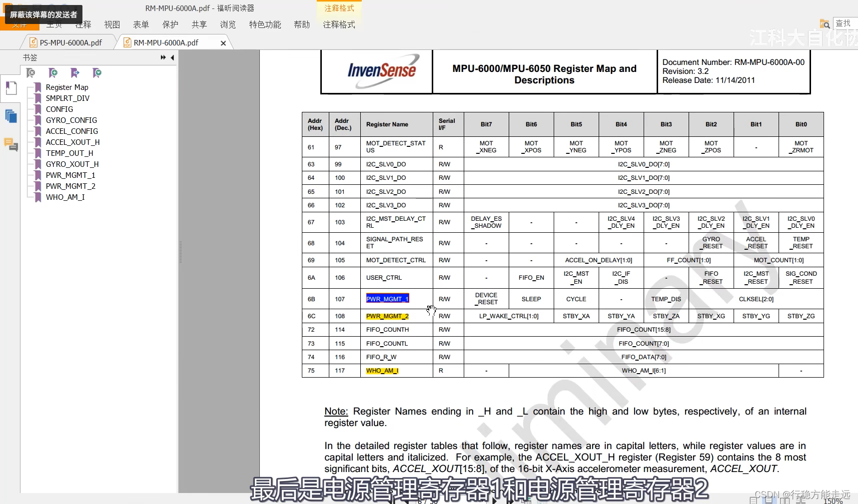Jump to GYRO_CONFIG bookmark
858x504 pixels.
71,120
